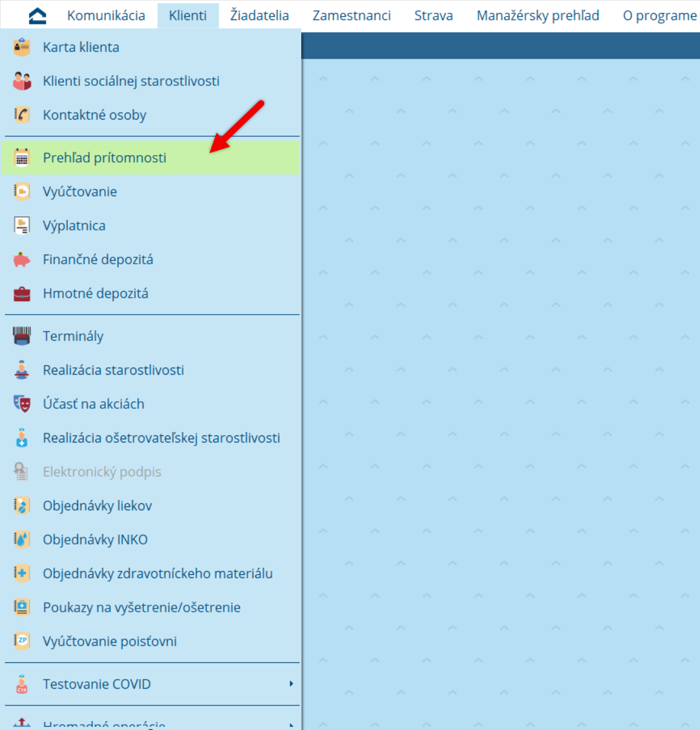
Task: Open Finančné depozitá entry
Action: pyautogui.click(x=151, y=260)
